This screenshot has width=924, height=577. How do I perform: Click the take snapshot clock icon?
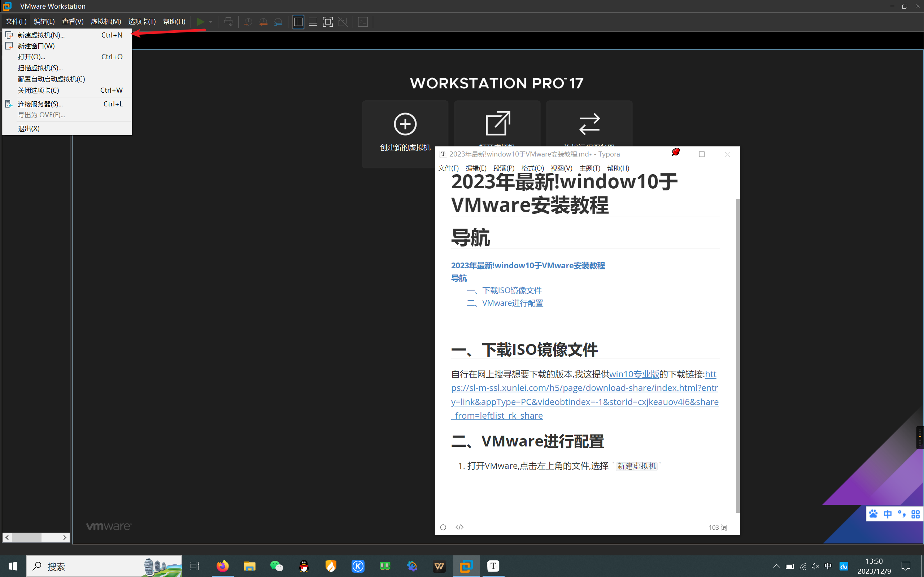pos(248,22)
